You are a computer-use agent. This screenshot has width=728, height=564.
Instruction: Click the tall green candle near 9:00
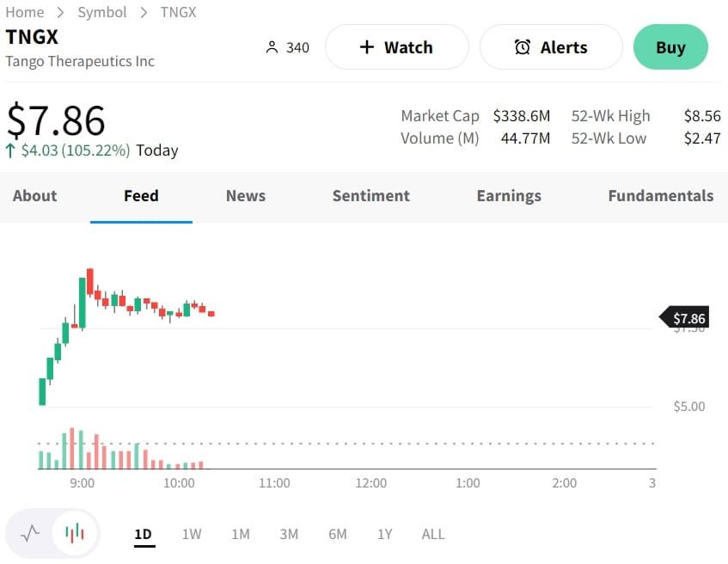82,302
